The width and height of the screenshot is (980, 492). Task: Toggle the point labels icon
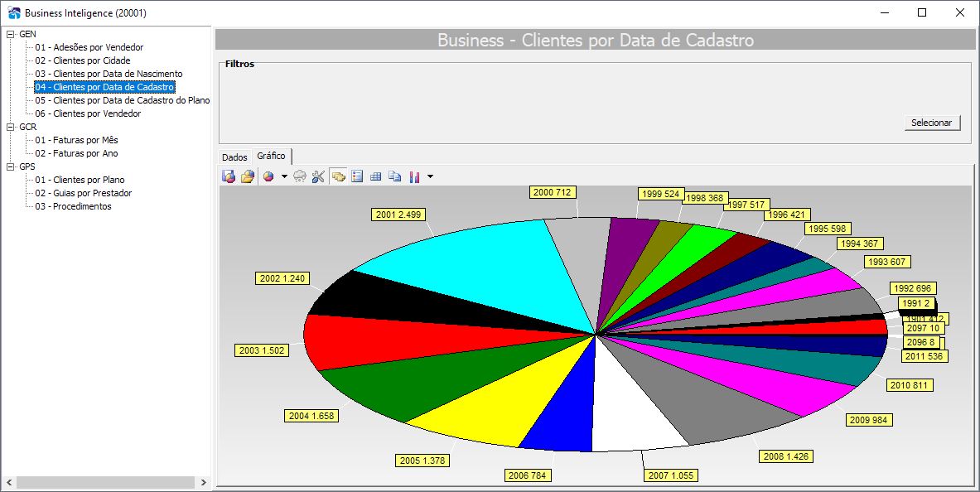tap(338, 176)
